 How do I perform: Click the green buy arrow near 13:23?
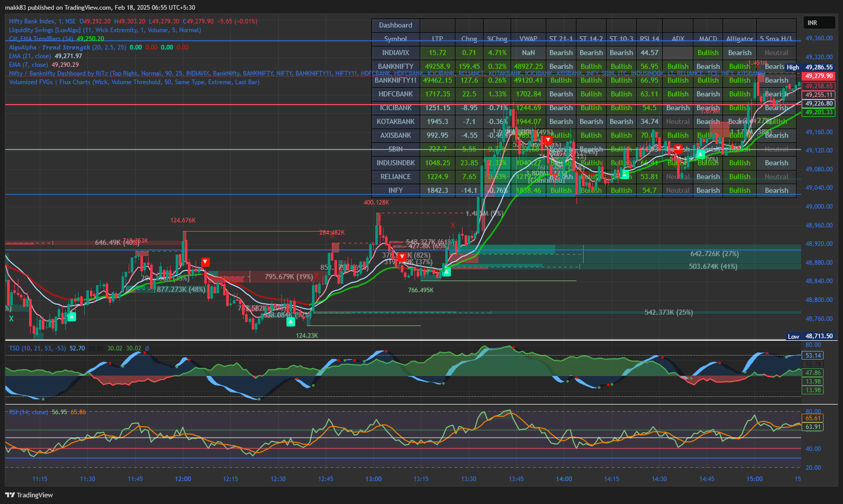click(x=446, y=271)
